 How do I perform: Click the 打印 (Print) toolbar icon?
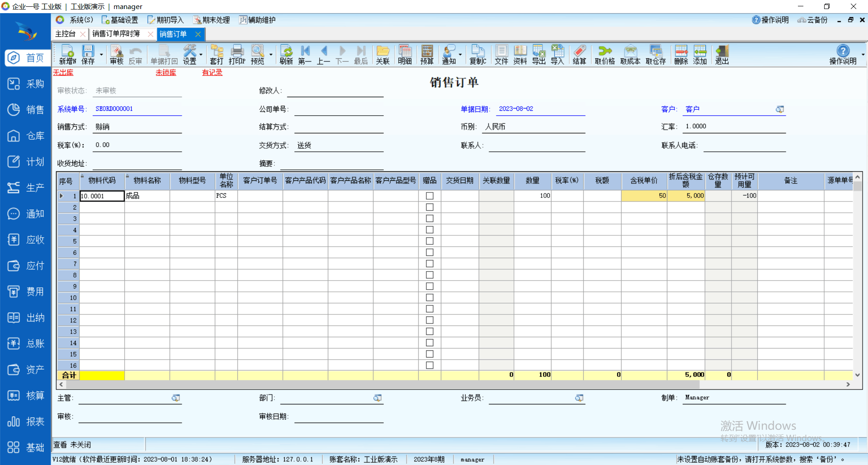pyautogui.click(x=237, y=55)
